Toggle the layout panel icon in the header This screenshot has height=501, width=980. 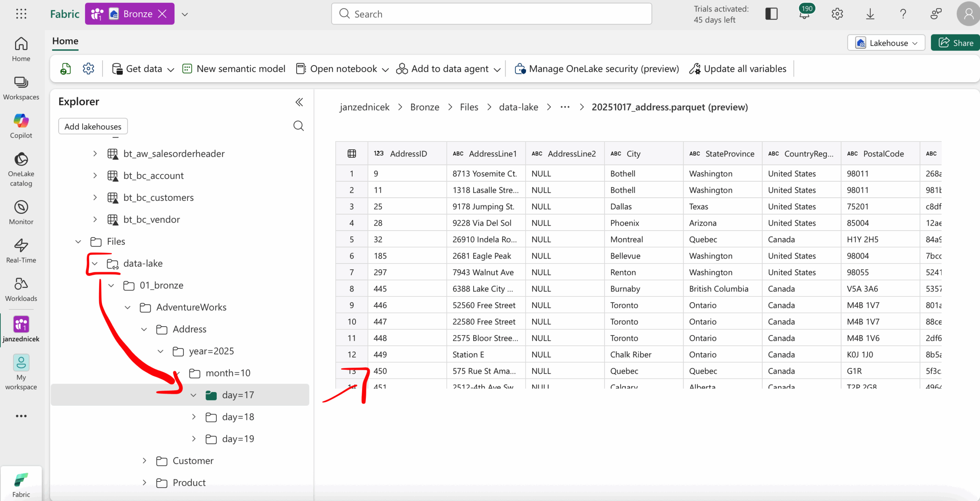(x=771, y=14)
